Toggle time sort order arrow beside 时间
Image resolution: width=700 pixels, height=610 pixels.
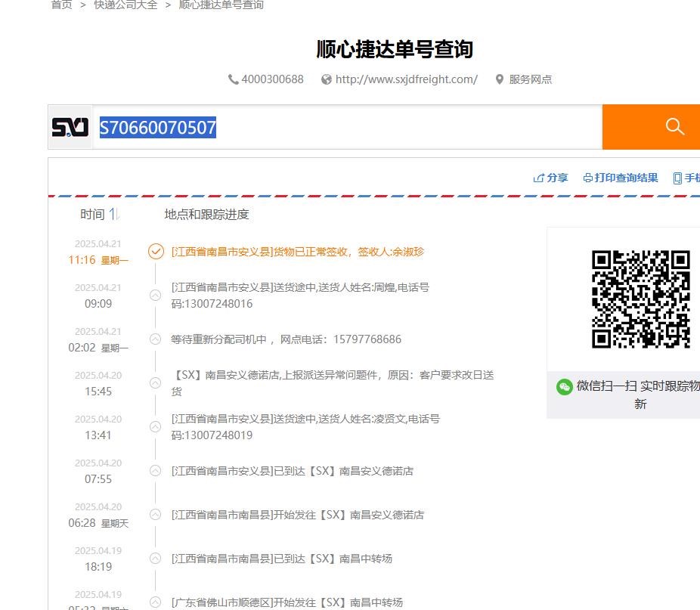click(x=114, y=214)
